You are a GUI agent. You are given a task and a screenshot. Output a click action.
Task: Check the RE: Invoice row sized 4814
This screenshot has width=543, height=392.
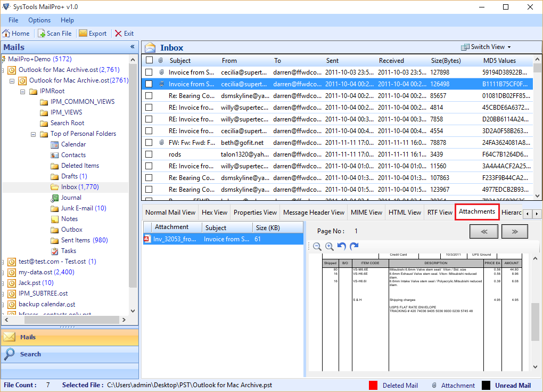pyautogui.click(x=149, y=108)
